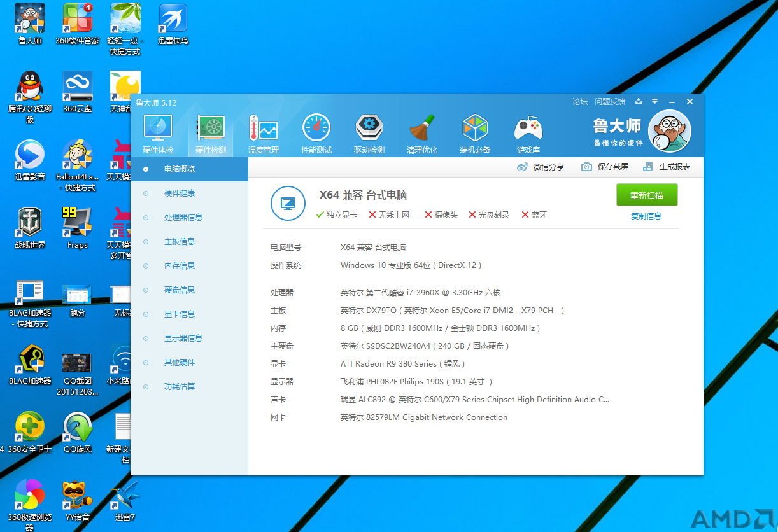This screenshot has height=532, width=778.
Task: Select the 迅雷7 desktop icon
Action: coord(125,501)
